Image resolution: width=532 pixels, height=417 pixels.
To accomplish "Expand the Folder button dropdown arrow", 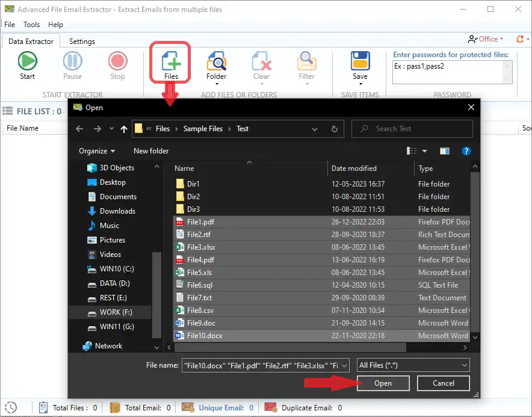I will (x=217, y=84).
